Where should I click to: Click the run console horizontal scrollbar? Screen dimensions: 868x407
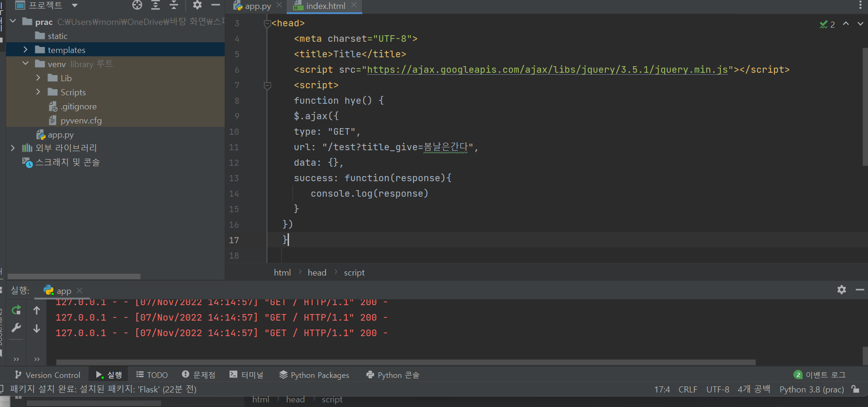coord(406,362)
